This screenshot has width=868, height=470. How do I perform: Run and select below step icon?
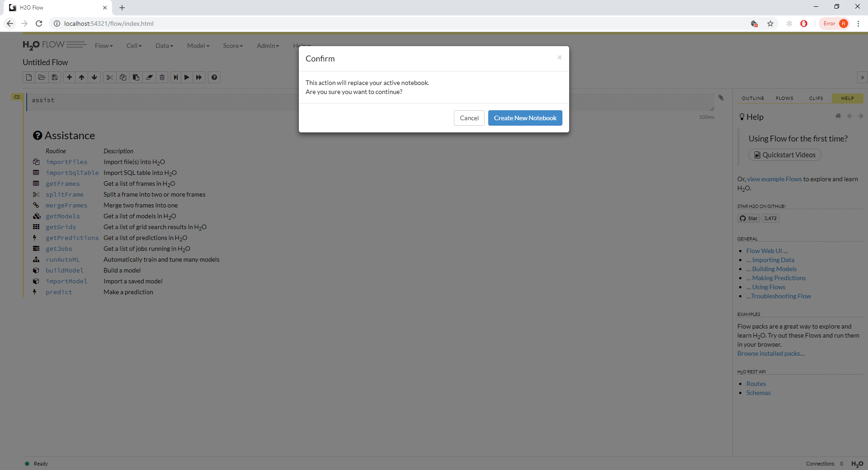[176, 77]
